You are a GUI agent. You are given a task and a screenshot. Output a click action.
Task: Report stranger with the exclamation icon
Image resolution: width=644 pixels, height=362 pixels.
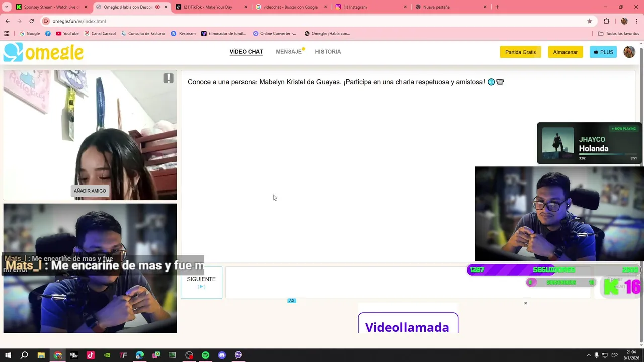coord(168,78)
